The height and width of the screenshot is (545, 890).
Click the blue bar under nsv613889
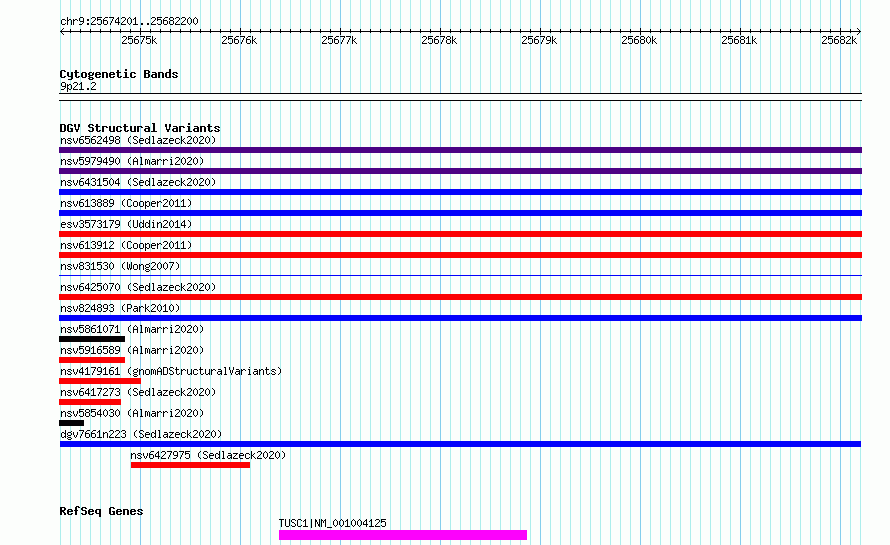point(460,213)
